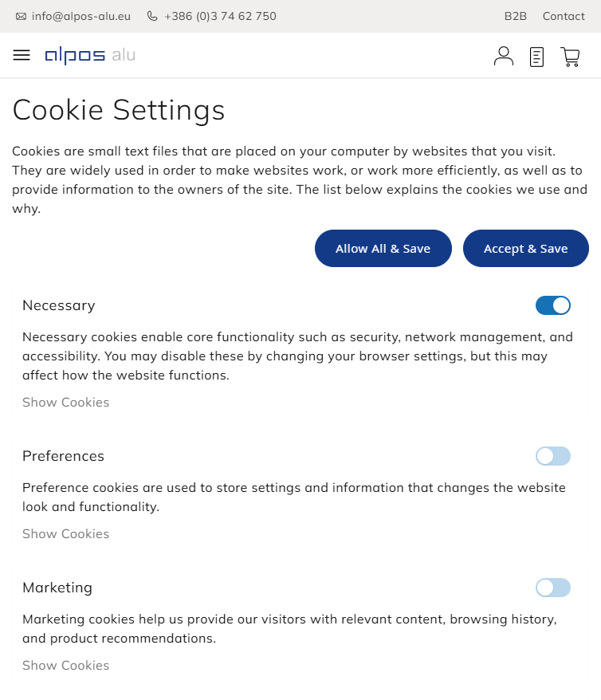
Task: Click the email envelope icon
Action: 21,16
